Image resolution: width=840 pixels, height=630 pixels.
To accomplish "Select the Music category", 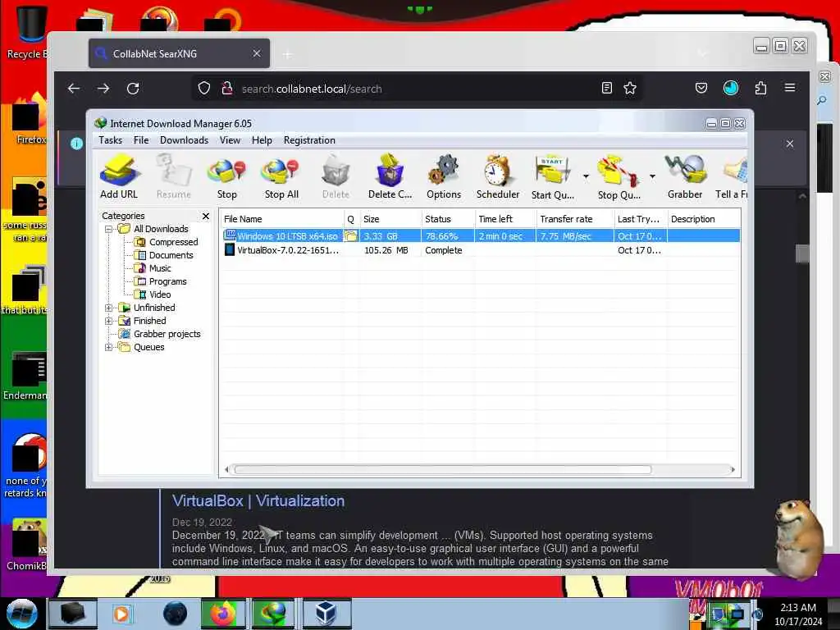I will click(153, 268).
